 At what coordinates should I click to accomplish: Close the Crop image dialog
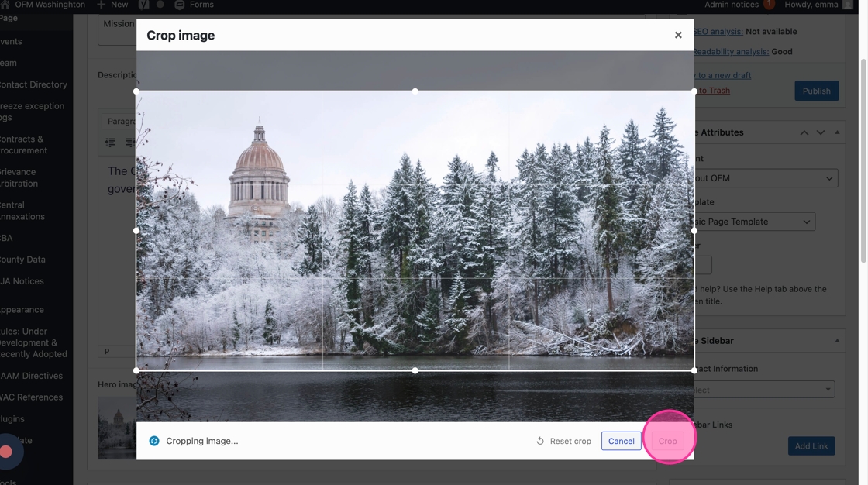678,35
